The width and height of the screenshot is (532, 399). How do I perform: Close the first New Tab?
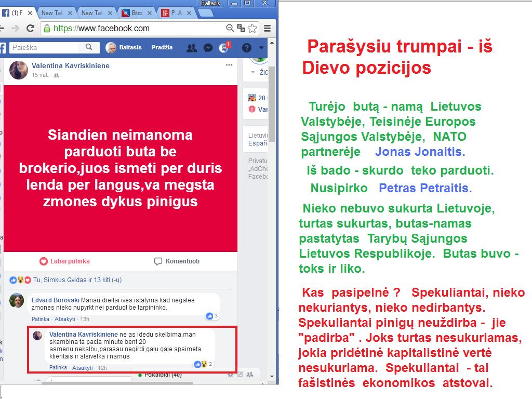pos(70,13)
